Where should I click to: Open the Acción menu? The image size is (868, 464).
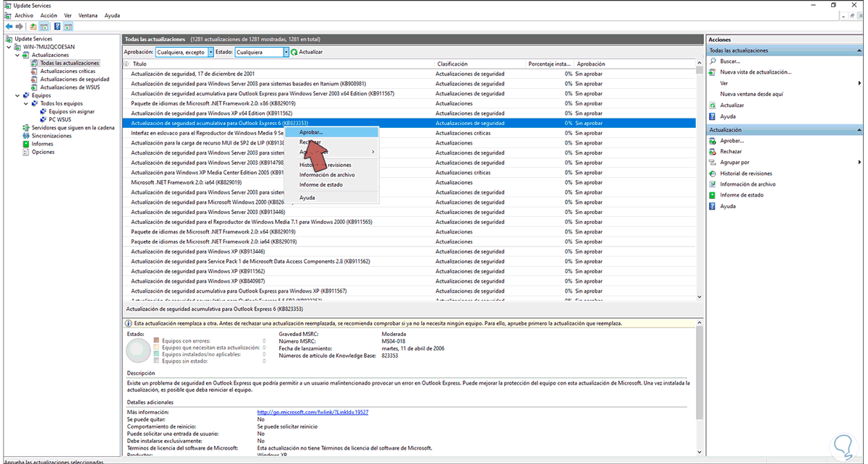point(48,15)
